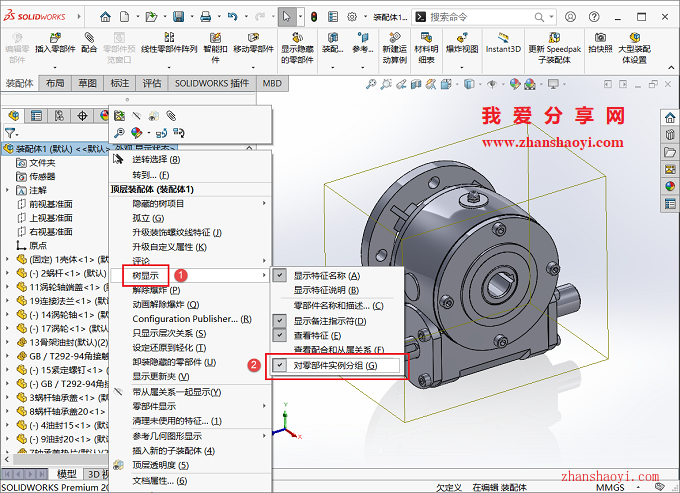The width and height of the screenshot is (680, 493).
Task: Expand the (-) 2蜗杆<1> tree node
Action: point(7,273)
